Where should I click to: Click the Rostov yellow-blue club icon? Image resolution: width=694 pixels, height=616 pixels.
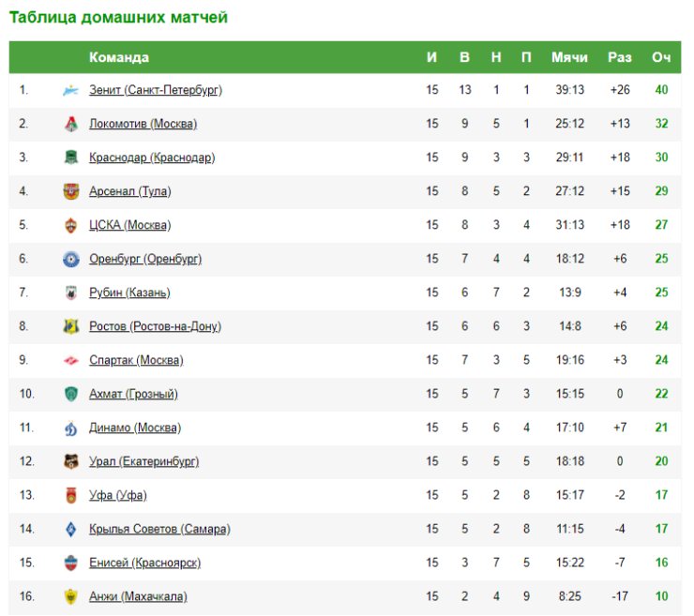click(71, 326)
